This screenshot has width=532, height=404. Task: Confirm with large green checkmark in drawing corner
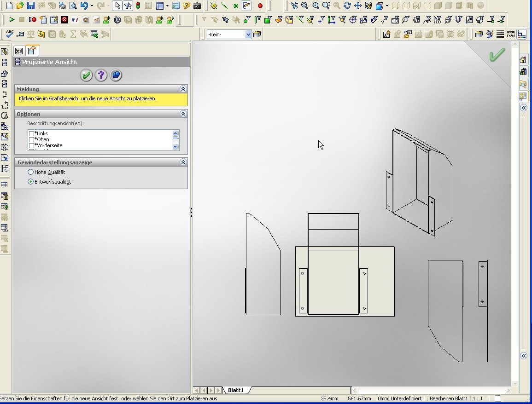tap(497, 56)
